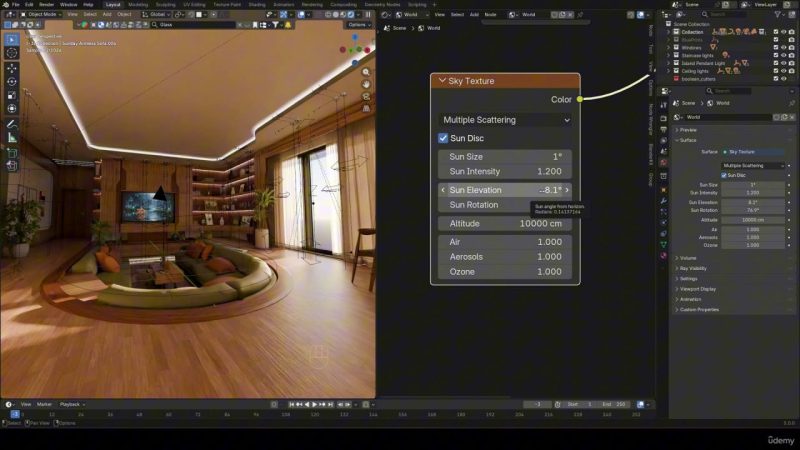800x450 pixels.
Task: Select the Cursor tool in viewport toolbar
Action: coord(12,53)
